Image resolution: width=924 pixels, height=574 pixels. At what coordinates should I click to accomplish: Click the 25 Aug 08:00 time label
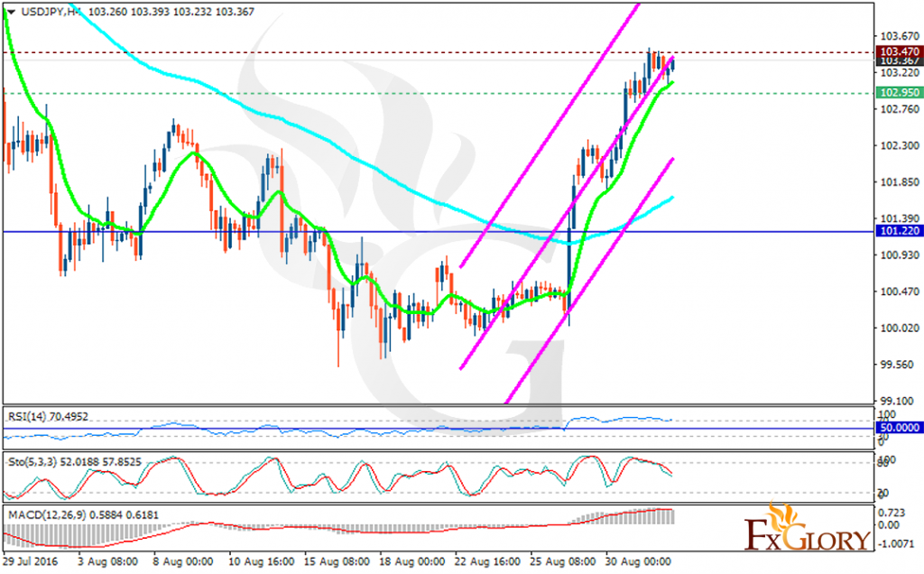[x=563, y=561]
